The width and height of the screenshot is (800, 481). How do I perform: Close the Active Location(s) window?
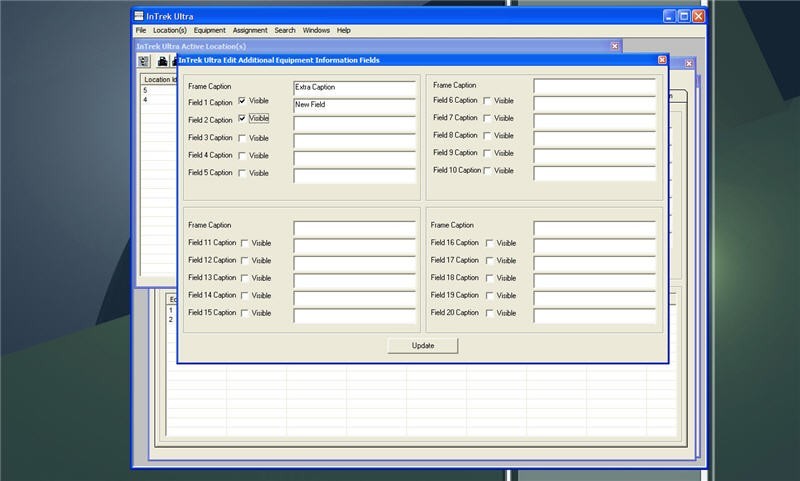coord(615,46)
